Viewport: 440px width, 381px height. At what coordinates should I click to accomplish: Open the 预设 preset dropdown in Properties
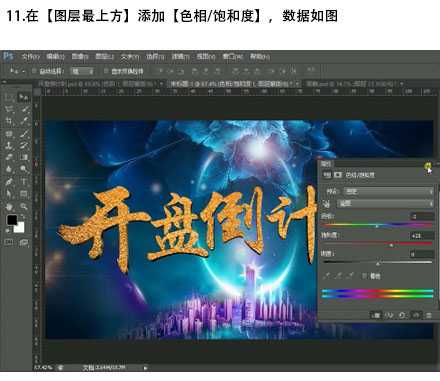[x=389, y=191]
